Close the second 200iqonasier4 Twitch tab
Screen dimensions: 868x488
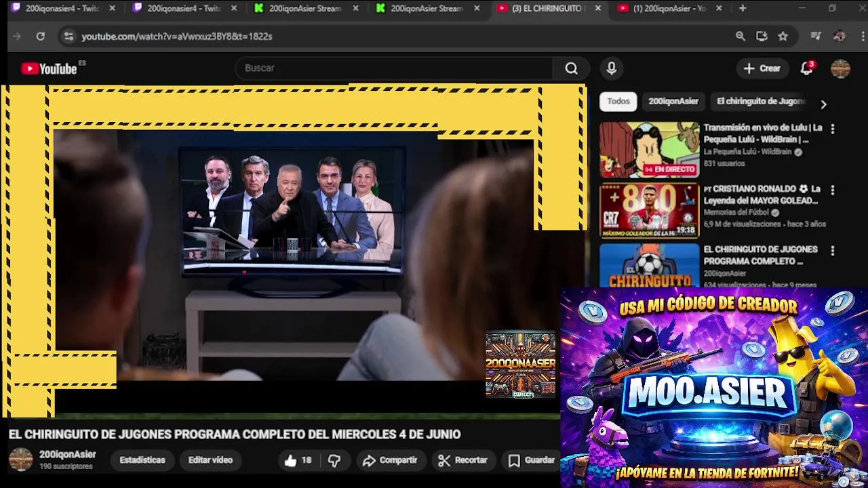(234, 8)
